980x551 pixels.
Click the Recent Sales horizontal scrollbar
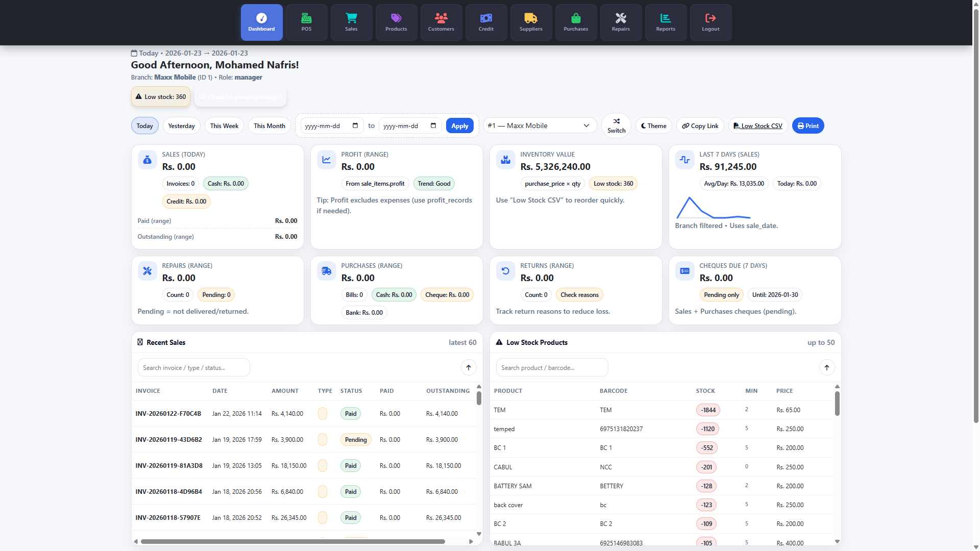292,541
